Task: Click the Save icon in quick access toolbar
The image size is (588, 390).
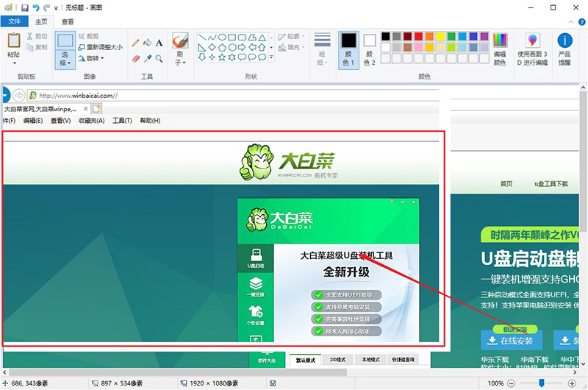Action: pos(24,7)
